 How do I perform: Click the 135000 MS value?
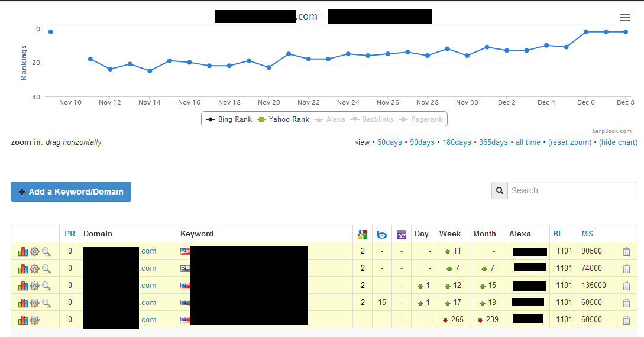pyautogui.click(x=594, y=286)
